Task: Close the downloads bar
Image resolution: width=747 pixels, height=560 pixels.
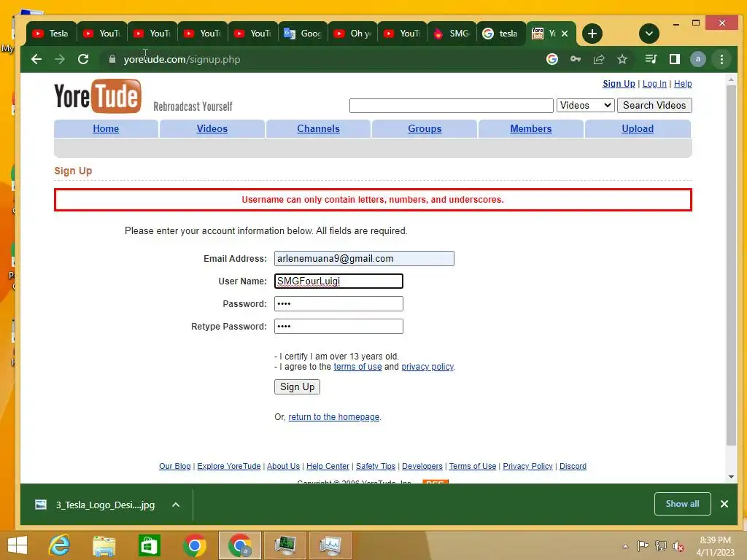Action: point(724,504)
